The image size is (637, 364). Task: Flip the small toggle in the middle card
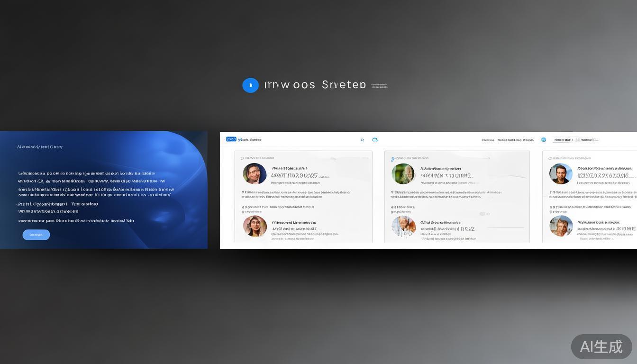[484, 214]
